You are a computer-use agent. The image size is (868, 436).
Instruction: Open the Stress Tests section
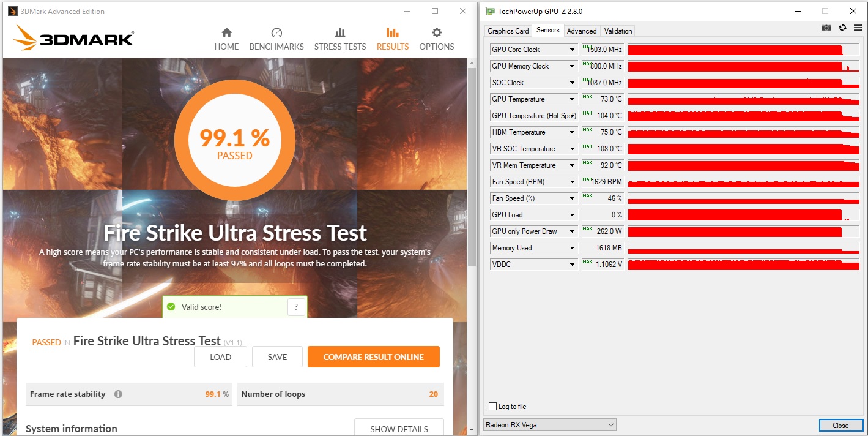click(340, 39)
